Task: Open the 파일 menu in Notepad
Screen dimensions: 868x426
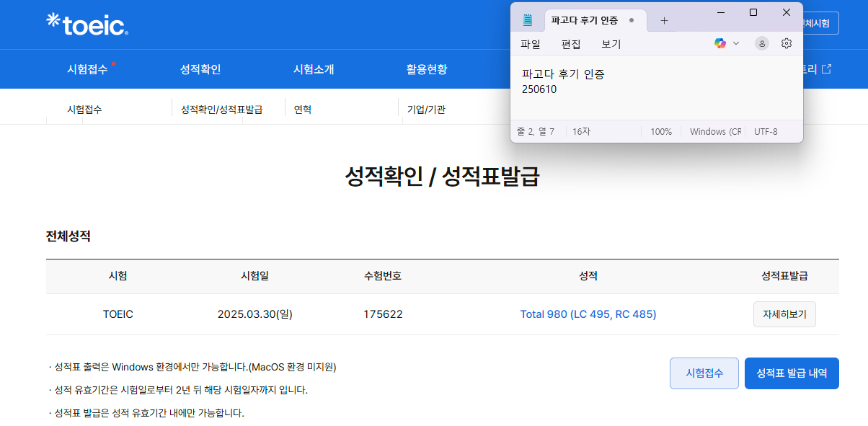Action: click(531, 44)
